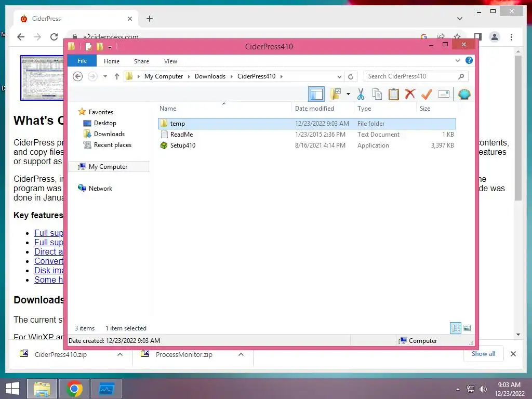
Task: Click the Cut scissors icon
Action: coord(361,94)
